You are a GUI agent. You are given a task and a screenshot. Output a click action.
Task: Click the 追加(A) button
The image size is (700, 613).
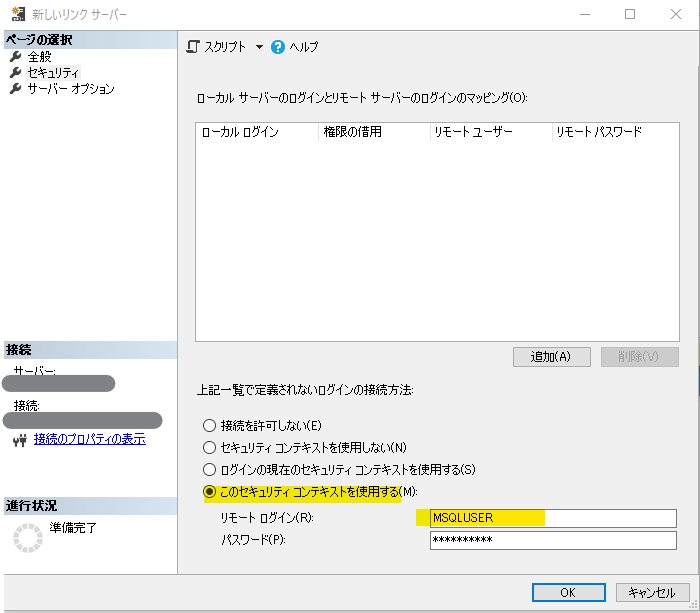point(551,357)
